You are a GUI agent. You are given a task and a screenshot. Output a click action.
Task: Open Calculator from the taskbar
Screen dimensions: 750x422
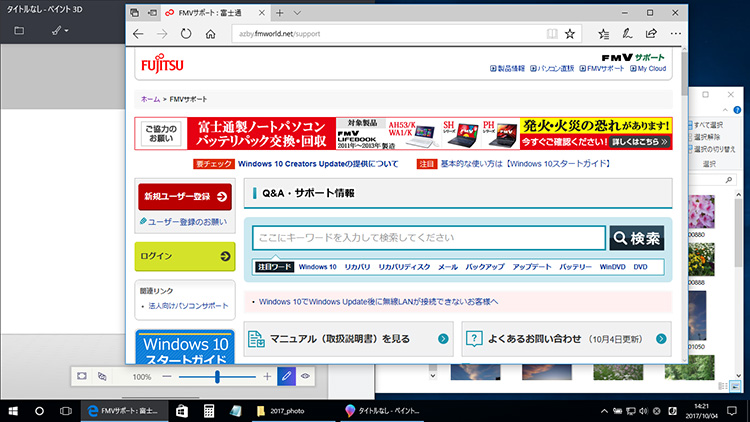pyautogui.click(x=209, y=411)
